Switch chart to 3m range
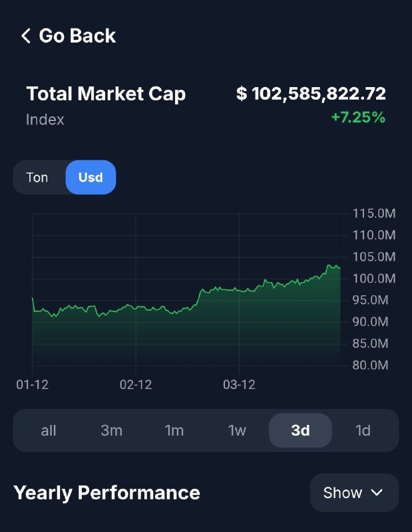This screenshot has width=412, height=532. tap(112, 430)
